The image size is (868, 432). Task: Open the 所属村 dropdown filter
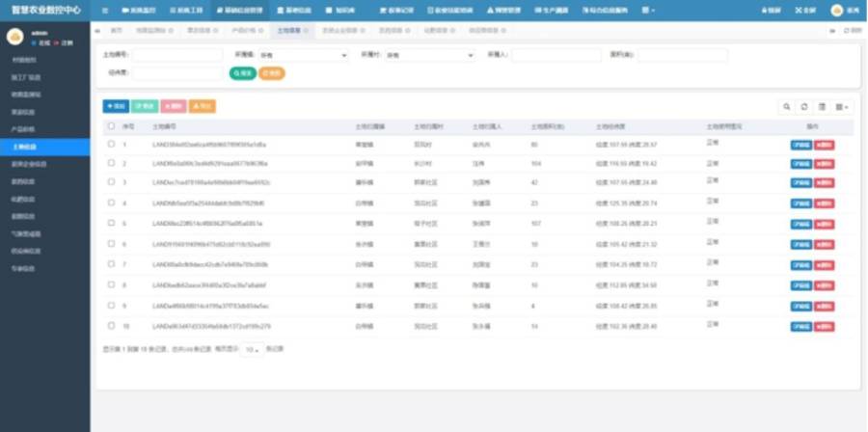429,55
